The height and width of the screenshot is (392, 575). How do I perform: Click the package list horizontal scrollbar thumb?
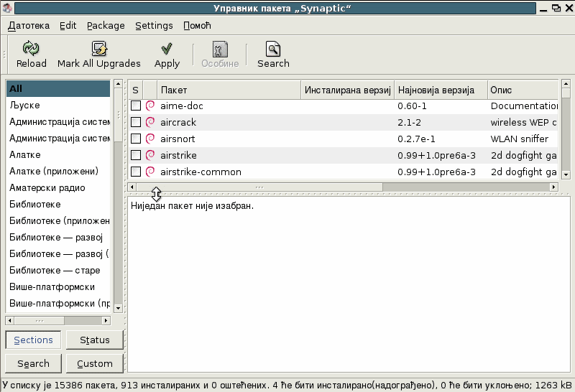pyautogui.click(x=259, y=187)
